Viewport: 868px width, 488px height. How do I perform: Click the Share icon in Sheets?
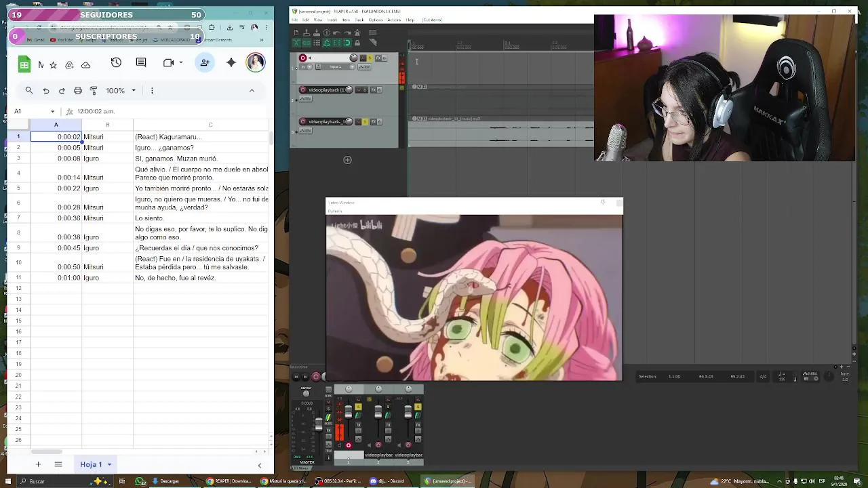[205, 62]
